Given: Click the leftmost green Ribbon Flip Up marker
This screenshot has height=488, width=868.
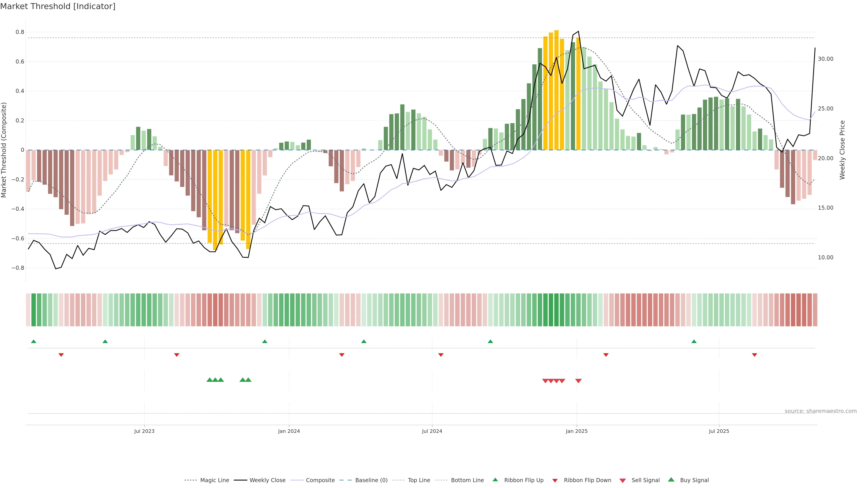Looking at the screenshot, I should pos(33,342).
